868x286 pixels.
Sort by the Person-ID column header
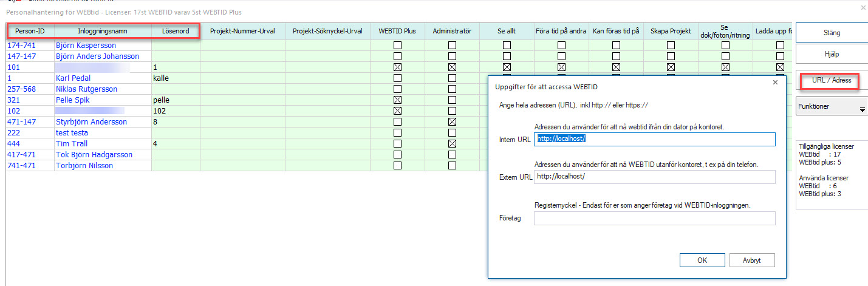[30, 31]
